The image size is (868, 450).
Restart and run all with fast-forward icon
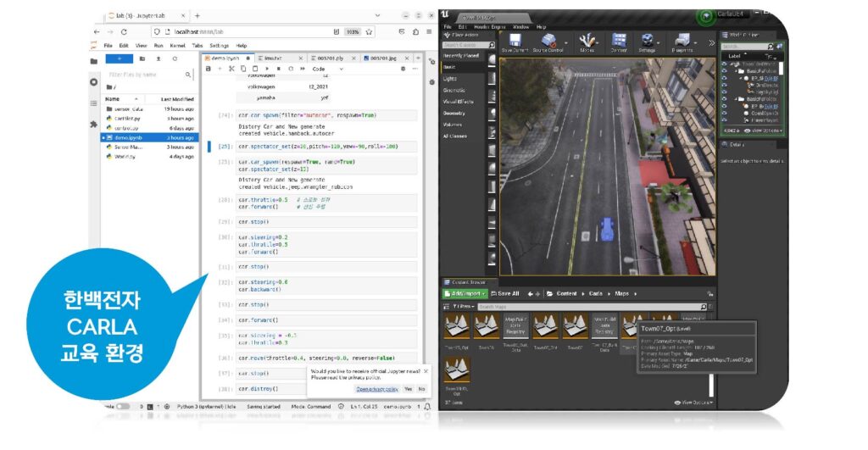(303, 69)
